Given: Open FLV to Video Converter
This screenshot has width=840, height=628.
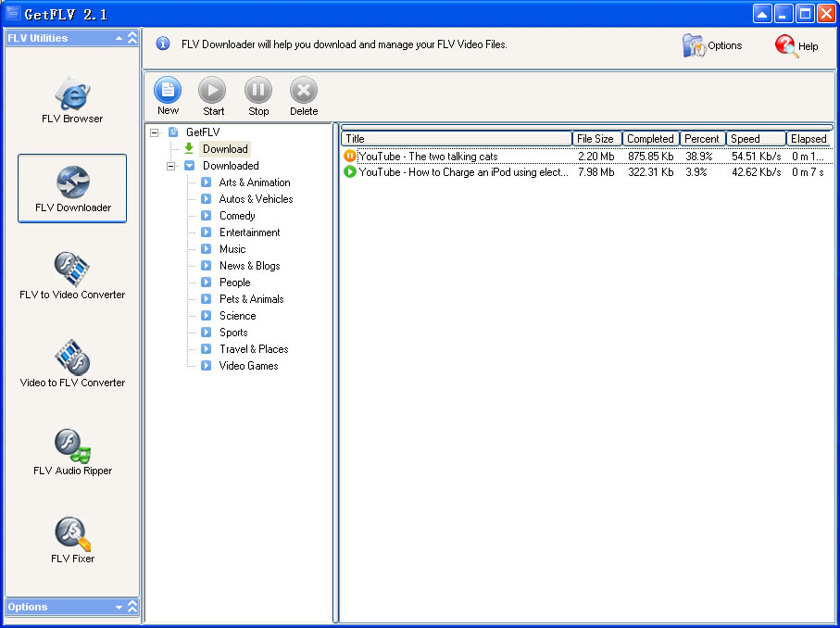Looking at the screenshot, I should point(72,276).
